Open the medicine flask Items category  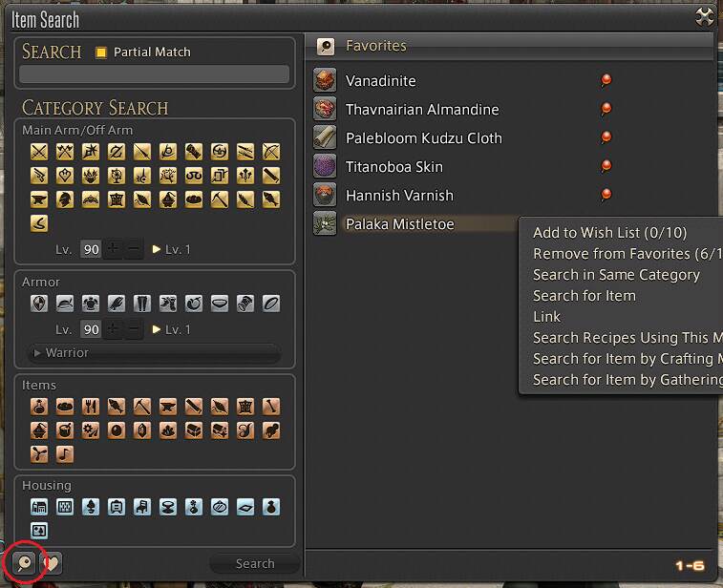(39, 407)
